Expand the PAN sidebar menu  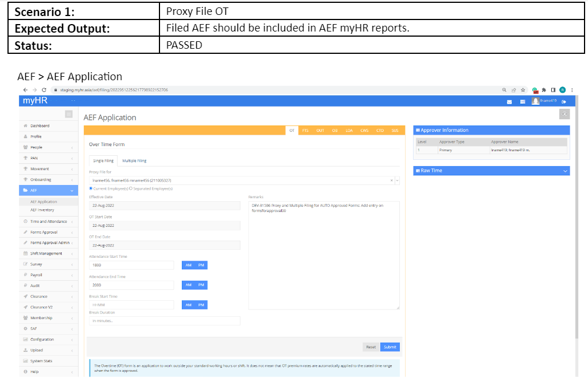[49, 158]
